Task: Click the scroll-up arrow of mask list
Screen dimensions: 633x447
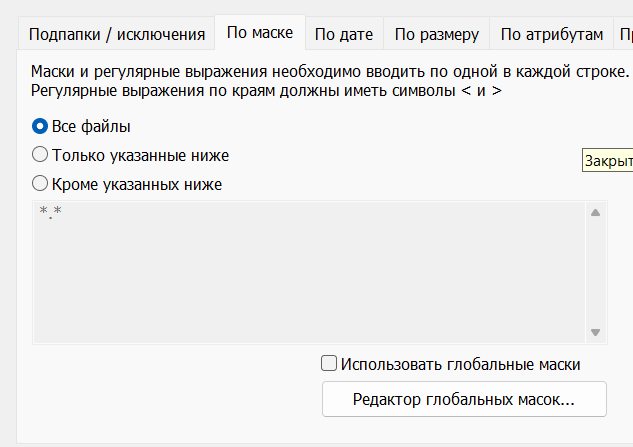Action: click(x=595, y=212)
